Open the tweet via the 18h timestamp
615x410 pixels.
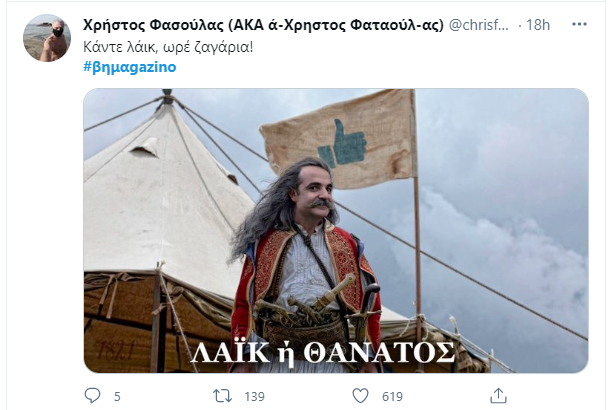tap(538, 25)
